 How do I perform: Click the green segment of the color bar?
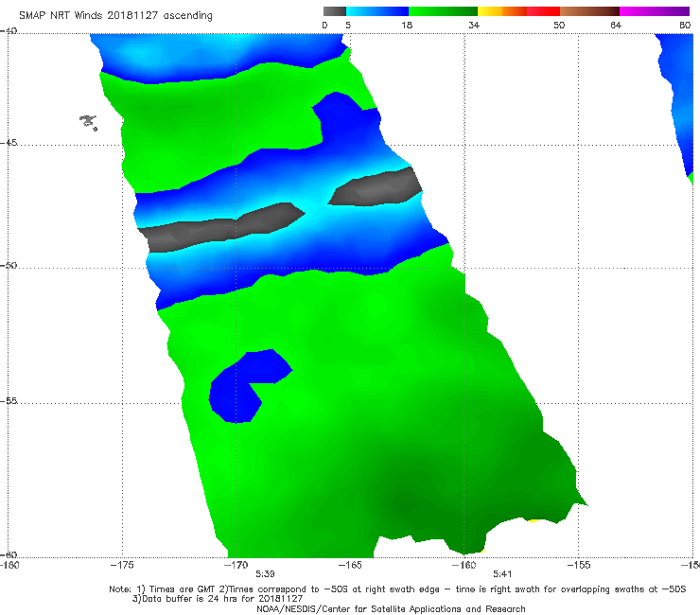click(x=443, y=11)
